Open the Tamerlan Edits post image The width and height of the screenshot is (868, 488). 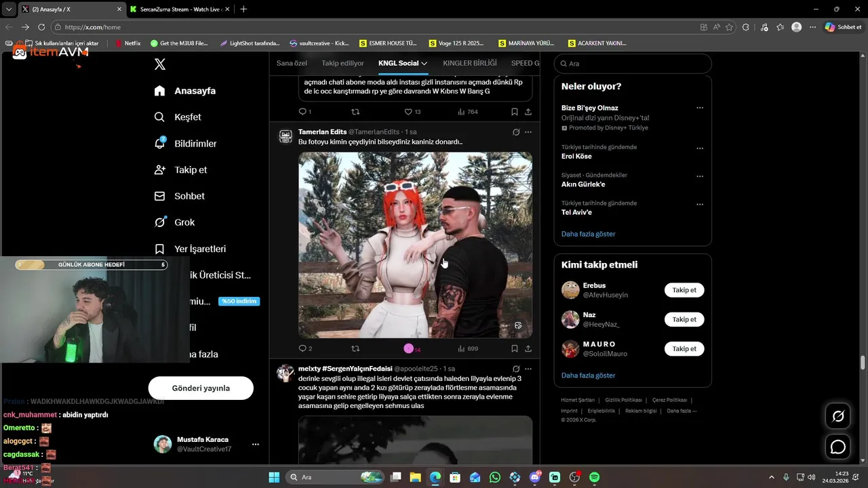coord(415,245)
